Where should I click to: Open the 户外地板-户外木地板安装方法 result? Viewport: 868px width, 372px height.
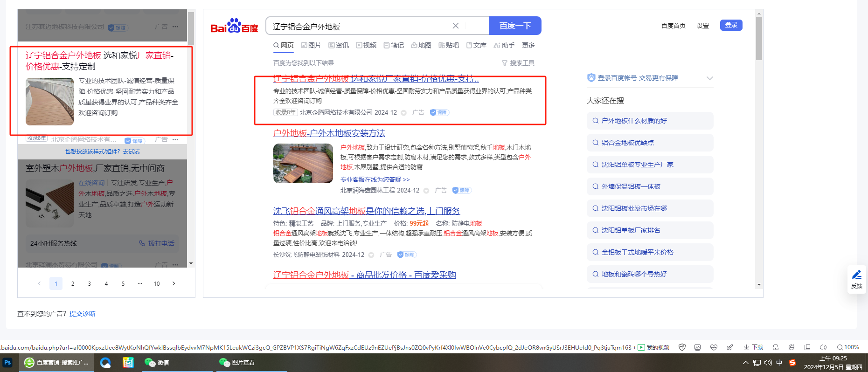(329, 133)
